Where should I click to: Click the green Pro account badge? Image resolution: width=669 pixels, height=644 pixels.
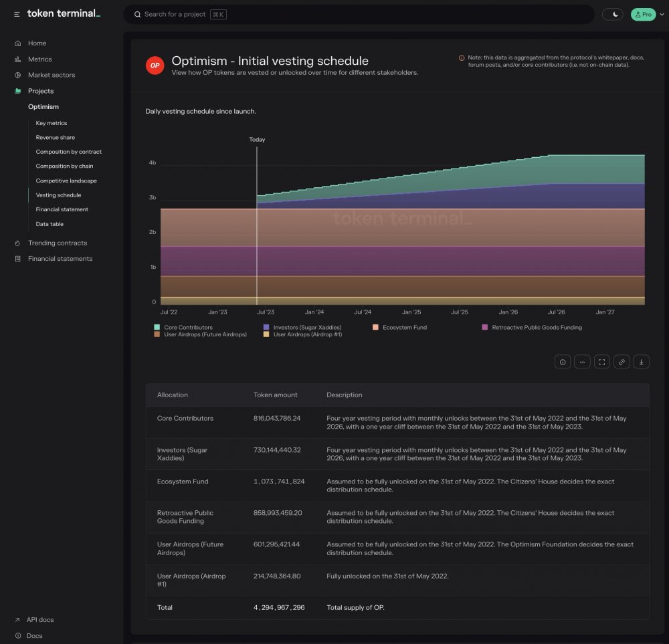[644, 15]
